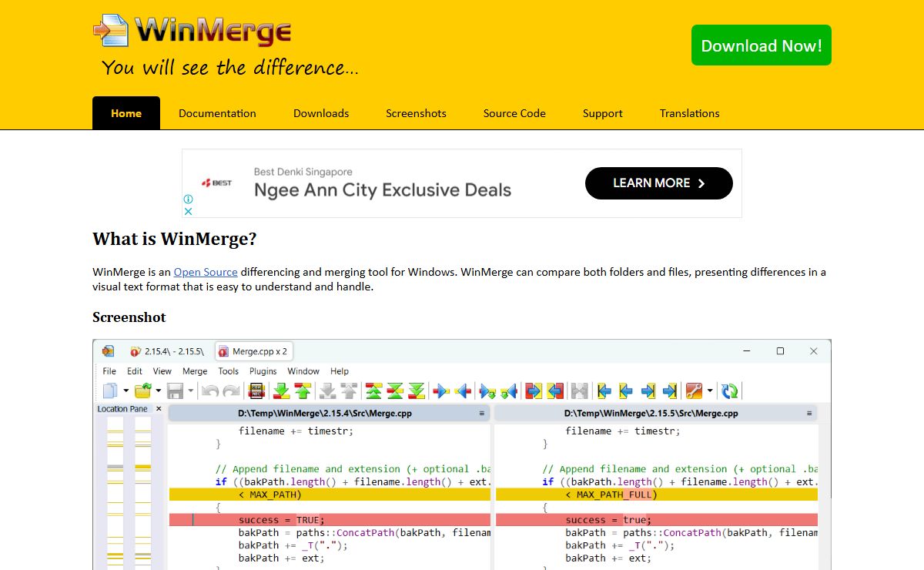This screenshot has height=570, width=924.
Task: Open the View menu
Action: click(162, 371)
